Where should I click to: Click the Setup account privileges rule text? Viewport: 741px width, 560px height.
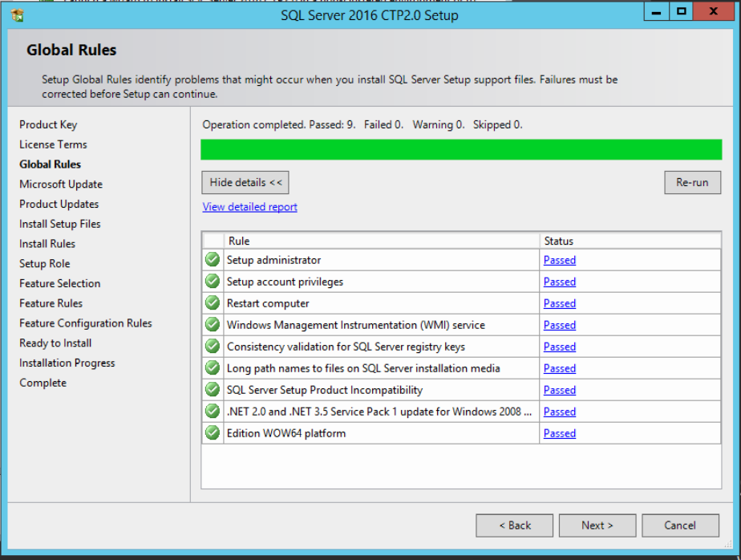285,282
